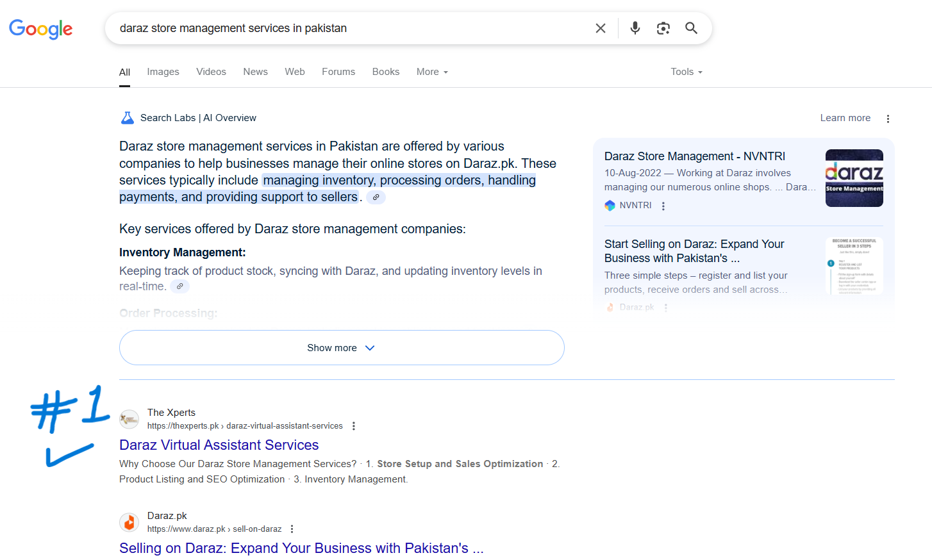Open 'Selling on Daraz: Expand Your Business' result

[301, 548]
